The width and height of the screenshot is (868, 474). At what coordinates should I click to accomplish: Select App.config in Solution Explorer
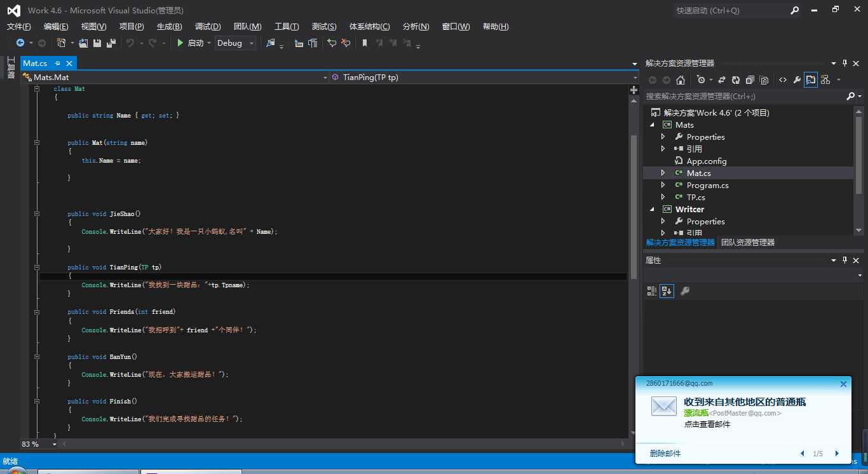707,161
